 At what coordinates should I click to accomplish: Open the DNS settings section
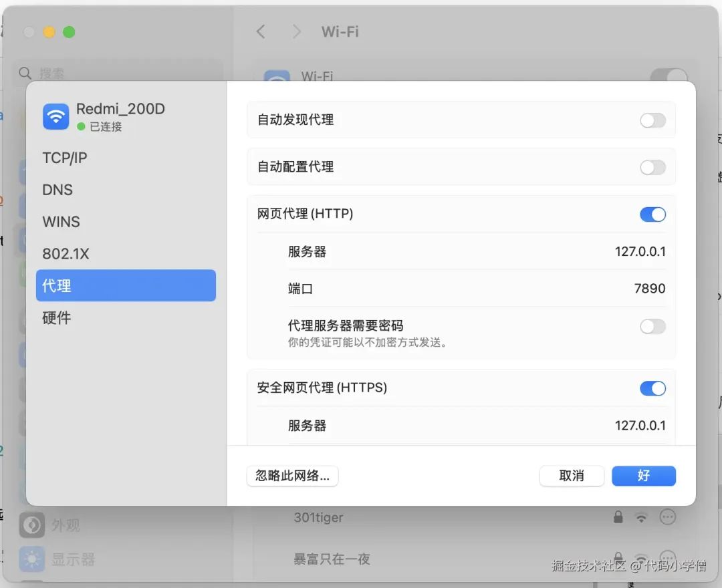[57, 190]
